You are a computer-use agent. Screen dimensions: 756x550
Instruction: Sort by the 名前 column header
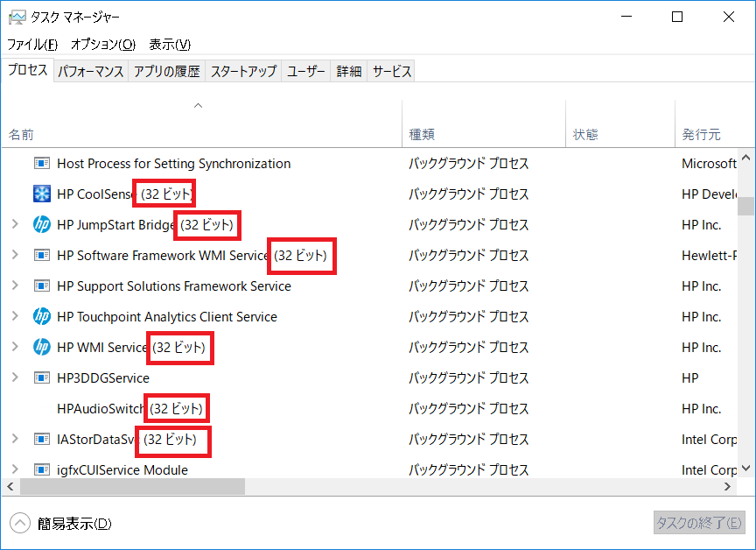pyautogui.click(x=201, y=123)
